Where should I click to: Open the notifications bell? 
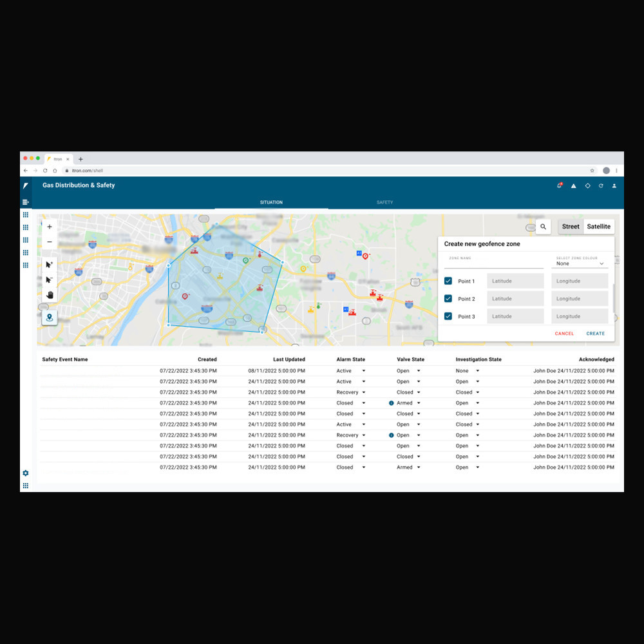click(560, 185)
